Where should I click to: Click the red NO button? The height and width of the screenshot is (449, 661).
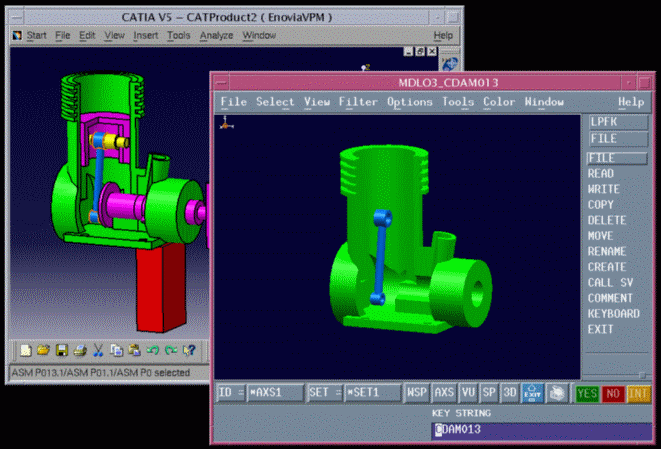[613, 394]
